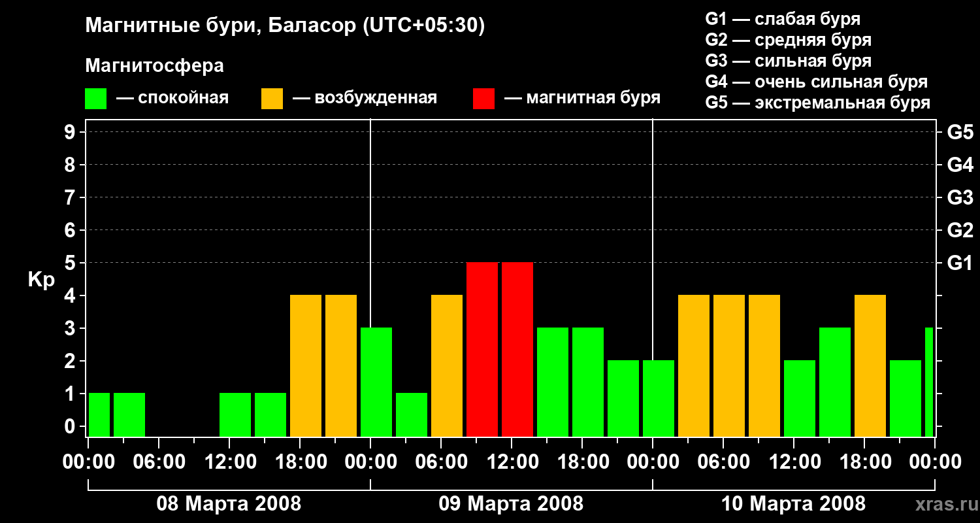Click the first green bar of 09 Марта
The height and width of the screenshot is (523, 980).
[x=376, y=382]
